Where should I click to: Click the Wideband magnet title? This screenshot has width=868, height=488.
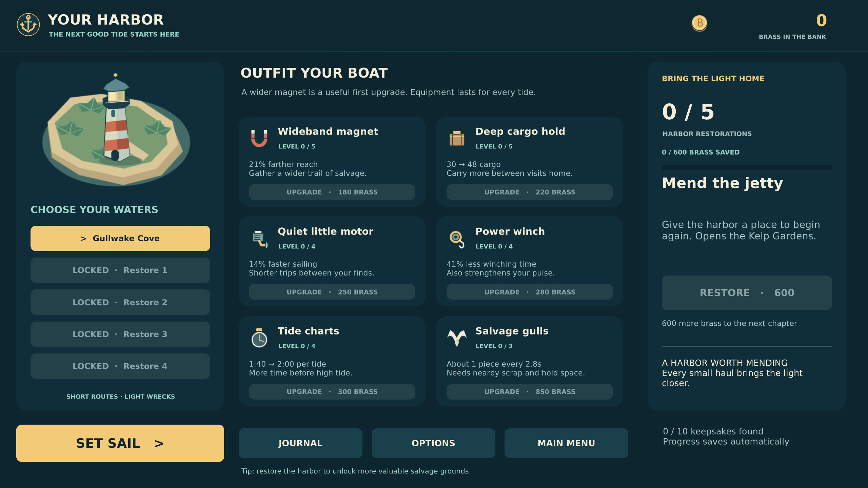coord(328,131)
